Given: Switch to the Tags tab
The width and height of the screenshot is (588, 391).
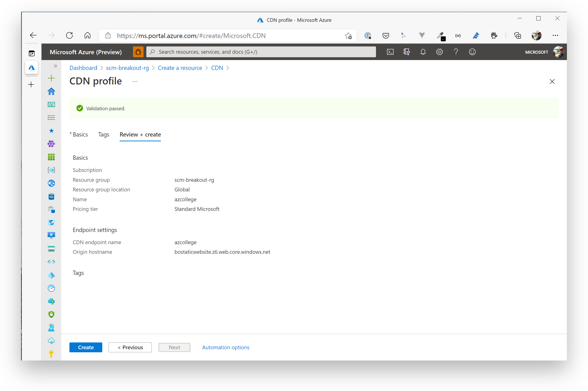Looking at the screenshot, I should [103, 134].
